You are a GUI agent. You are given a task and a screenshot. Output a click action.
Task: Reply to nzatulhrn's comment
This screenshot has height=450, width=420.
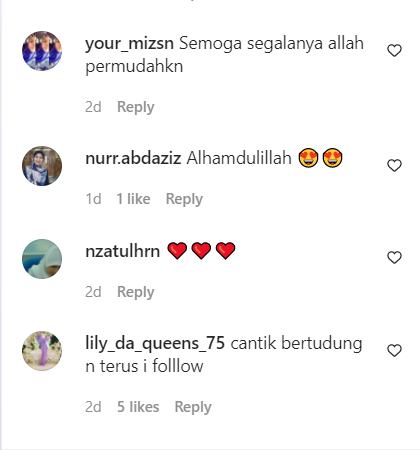click(x=136, y=292)
